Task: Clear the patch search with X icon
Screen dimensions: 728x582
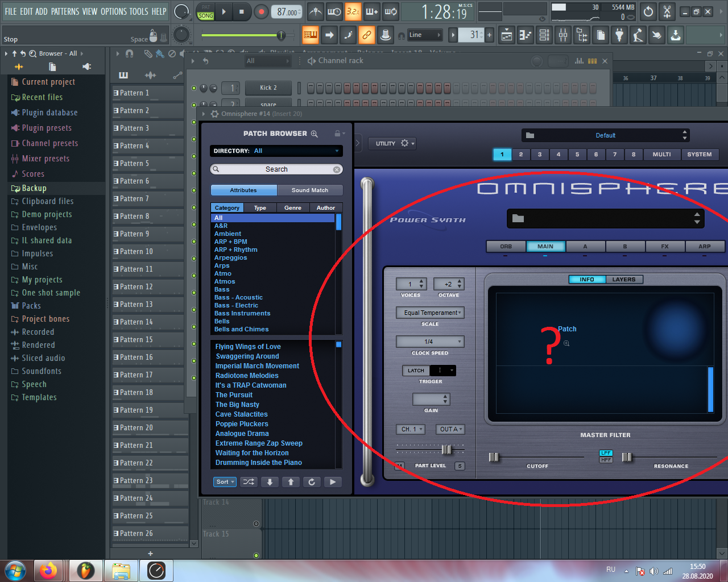Action: (337, 169)
